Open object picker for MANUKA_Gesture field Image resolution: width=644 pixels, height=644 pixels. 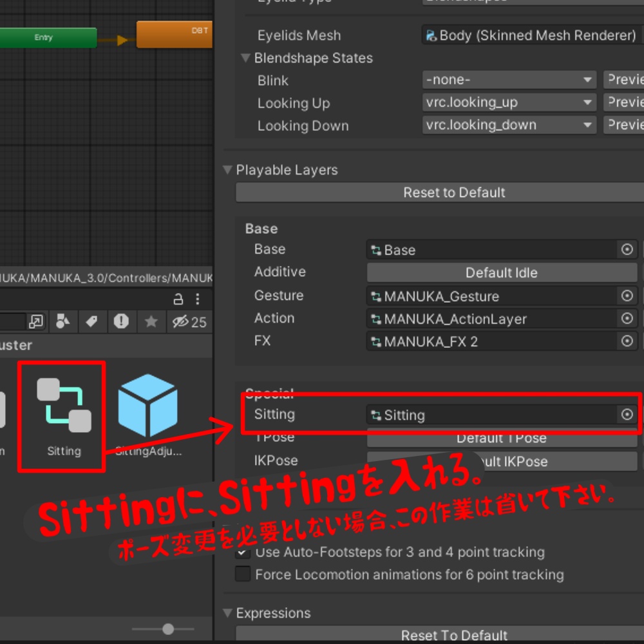tap(627, 296)
